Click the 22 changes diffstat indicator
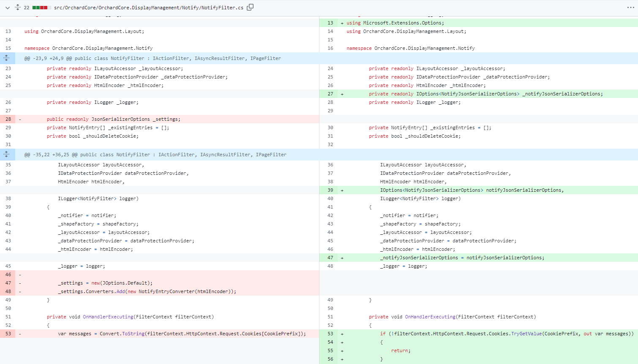Screen dimensions: 638x364 [x=38, y=8]
